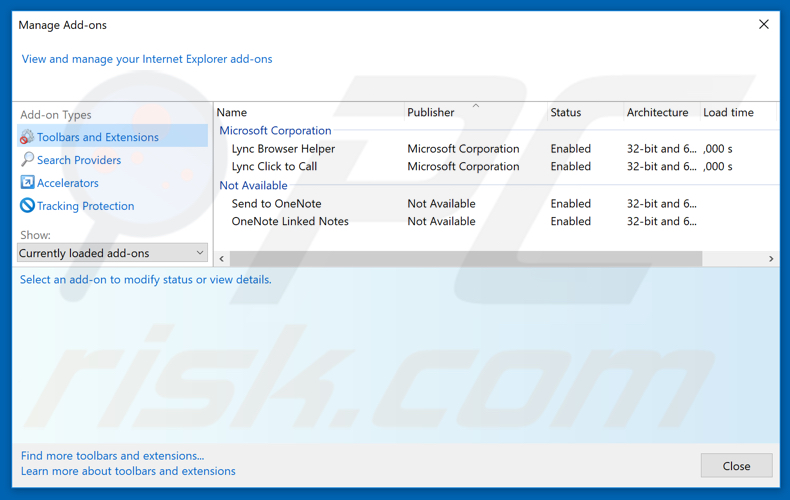
Task: Collapse the Not Available group header
Action: pyautogui.click(x=253, y=185)
